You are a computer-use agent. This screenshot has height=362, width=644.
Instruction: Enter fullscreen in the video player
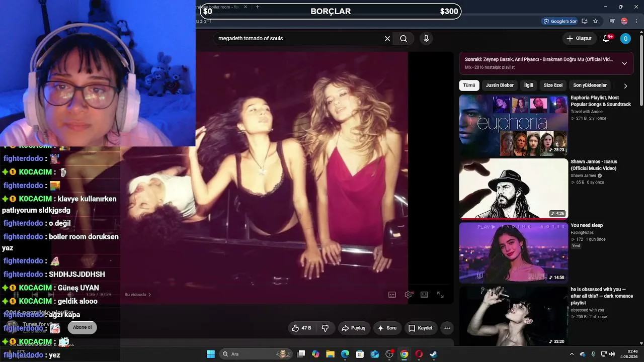tap(440, 295)
